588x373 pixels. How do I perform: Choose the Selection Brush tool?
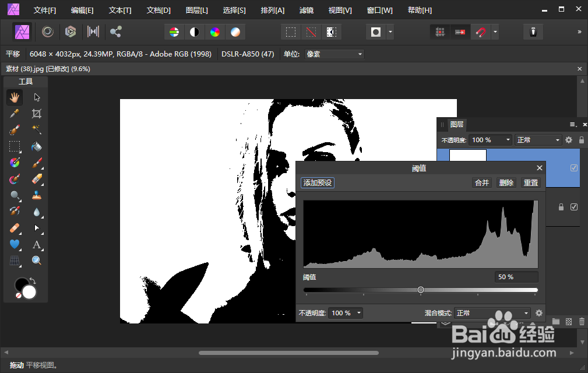tap(15, 130)
